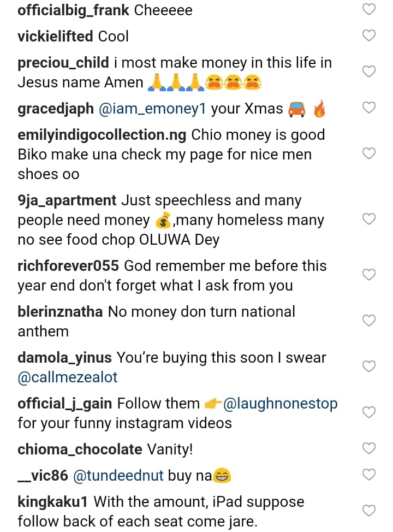Heart blerinznatha's national anthem comment
The width and height of the screenshot is (393, 532).
point(370,321)
